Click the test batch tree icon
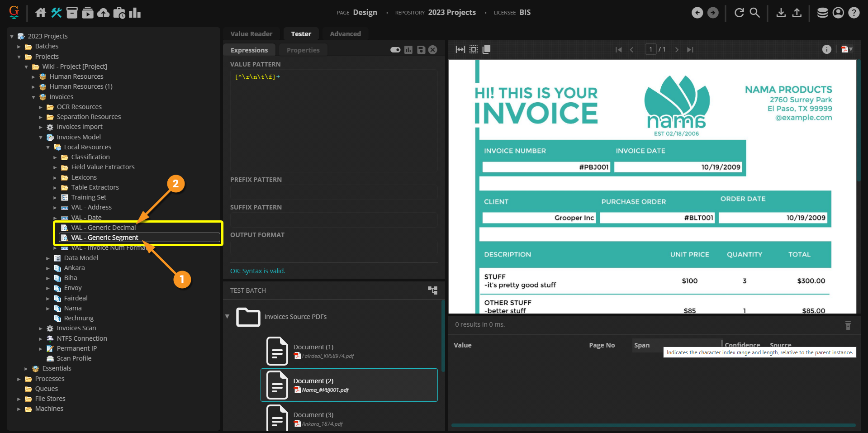The image size is (868, 433). pos(432,290)
